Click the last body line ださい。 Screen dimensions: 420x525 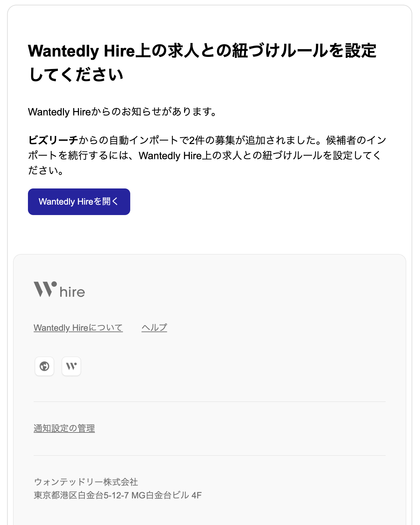[46, 170]
